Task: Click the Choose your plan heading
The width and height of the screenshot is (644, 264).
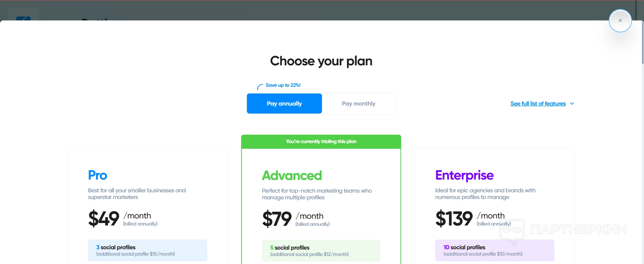Action: pos(321,61)
